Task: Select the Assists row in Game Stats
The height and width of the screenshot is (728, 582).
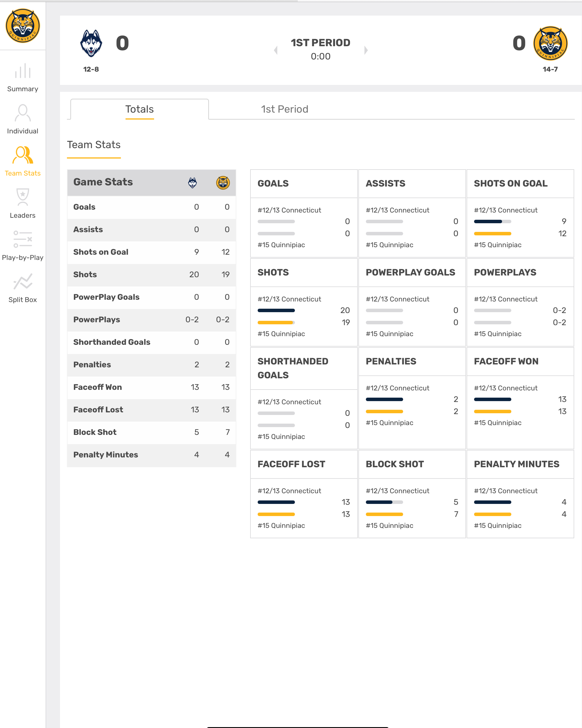Action: 151,230
